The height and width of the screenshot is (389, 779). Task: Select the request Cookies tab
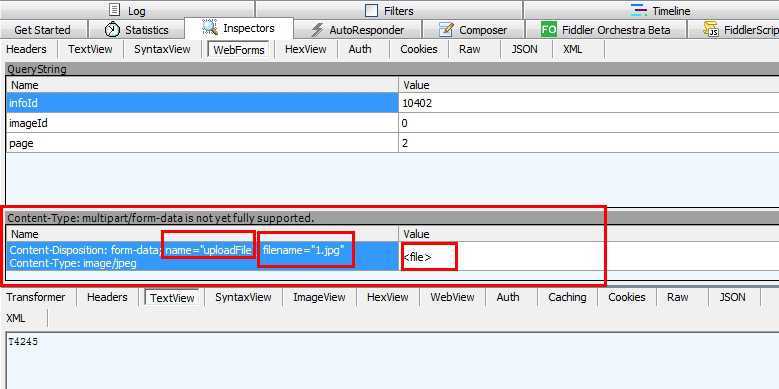419,49
